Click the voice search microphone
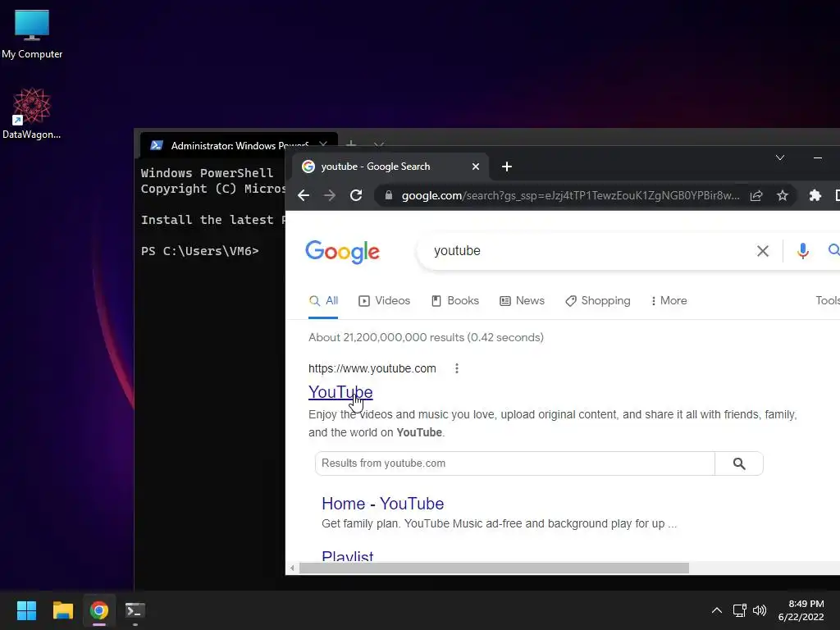 pos(802,251)
